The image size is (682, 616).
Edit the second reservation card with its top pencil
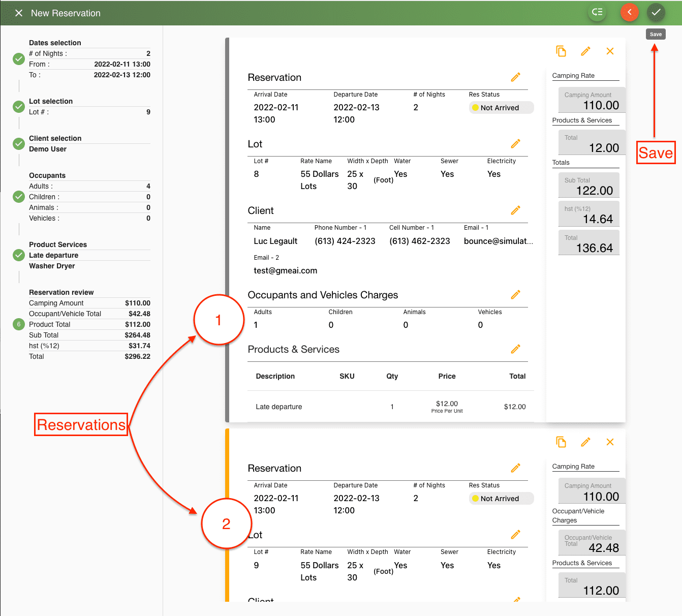(585, 442)
